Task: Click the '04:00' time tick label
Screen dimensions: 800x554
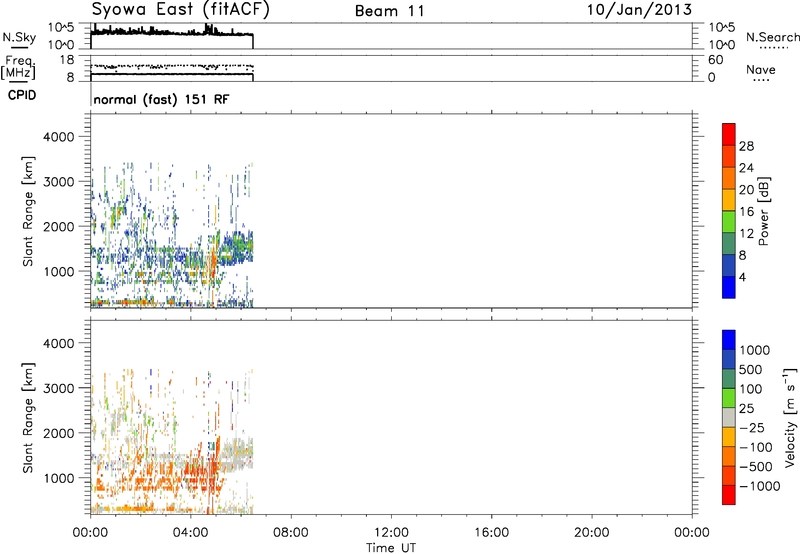Action: coord(191,533)
